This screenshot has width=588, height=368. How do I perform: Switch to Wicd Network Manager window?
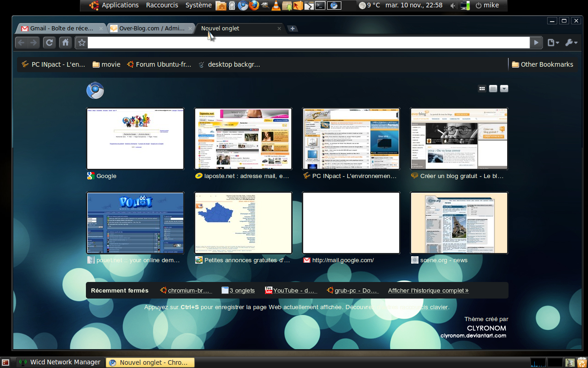click(x=60, y=362)
